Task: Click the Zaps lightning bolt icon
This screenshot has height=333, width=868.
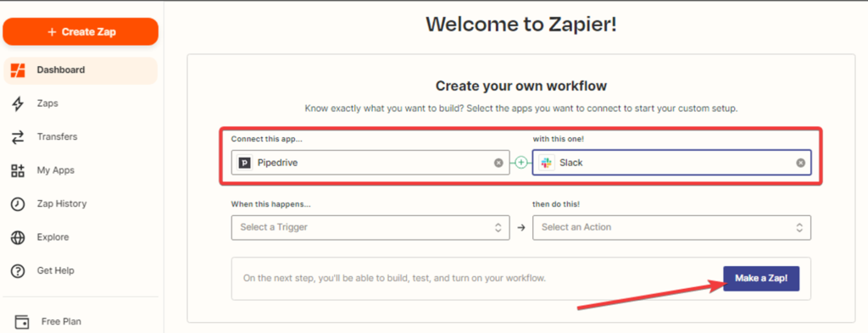Action: (19, 104)
